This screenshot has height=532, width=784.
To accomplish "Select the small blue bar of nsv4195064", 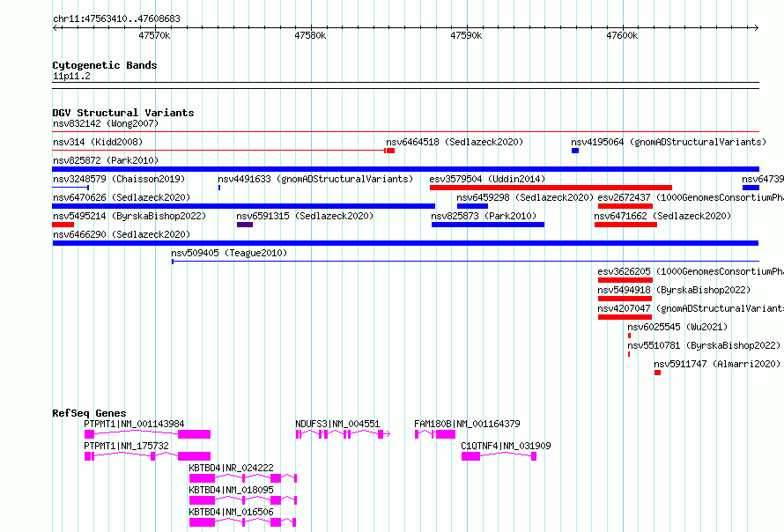I will tap(575, 151).
